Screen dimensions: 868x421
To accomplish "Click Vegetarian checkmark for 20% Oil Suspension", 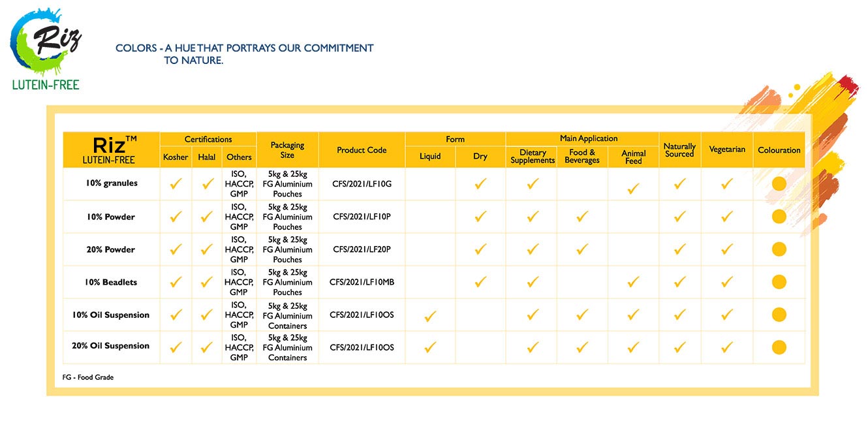I will pos(727,347).
